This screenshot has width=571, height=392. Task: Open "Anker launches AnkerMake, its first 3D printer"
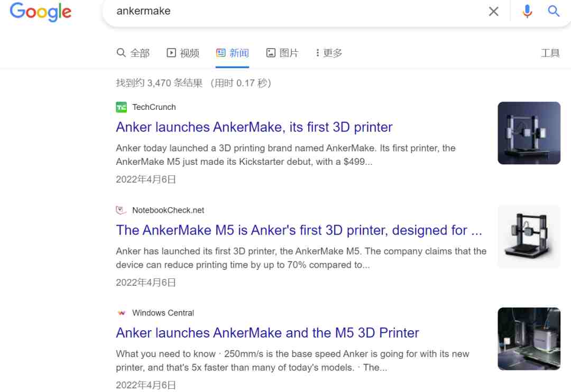coord(254,127)
